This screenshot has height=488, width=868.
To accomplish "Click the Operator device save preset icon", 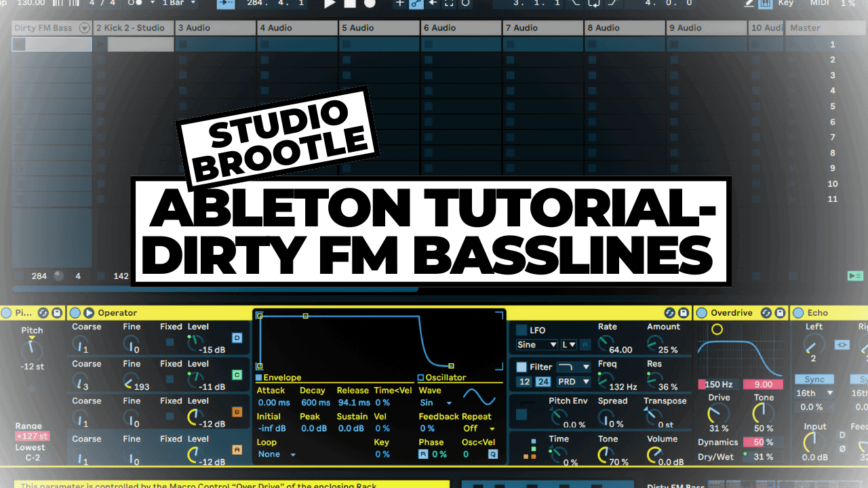I will [684, 312].
